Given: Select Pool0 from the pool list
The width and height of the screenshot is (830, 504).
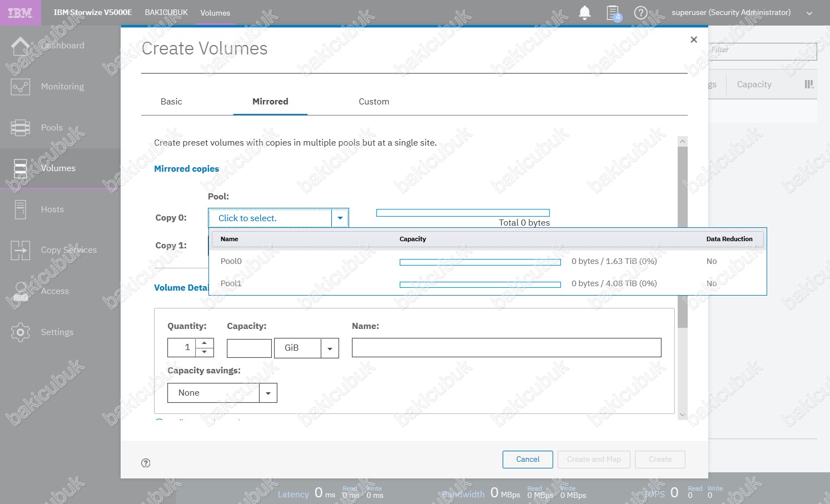Looking at the screenshot, I should tap(488, 261).
